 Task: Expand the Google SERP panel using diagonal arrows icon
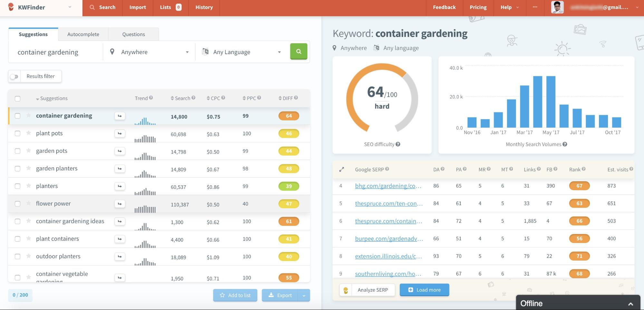[x=341, y=169]
